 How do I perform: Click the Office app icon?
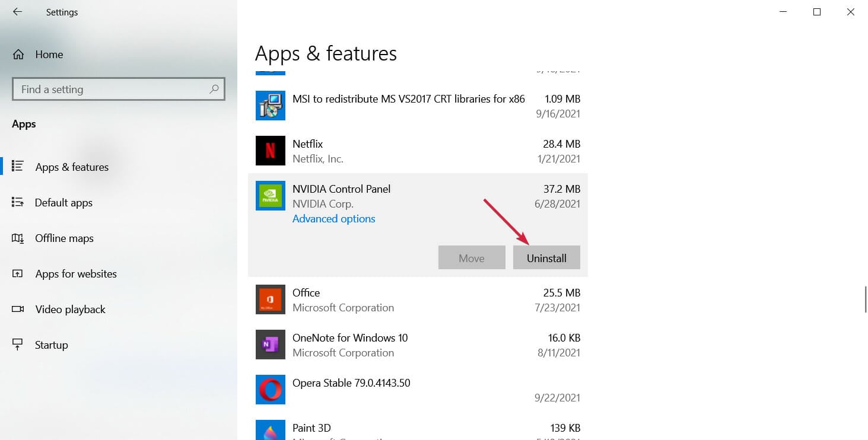pos(270,299)
